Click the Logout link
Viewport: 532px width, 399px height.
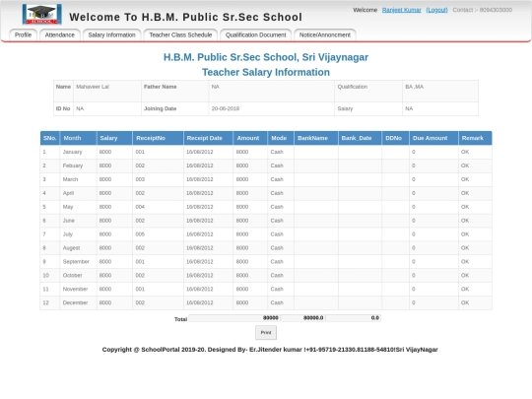[x=436, y=10]
